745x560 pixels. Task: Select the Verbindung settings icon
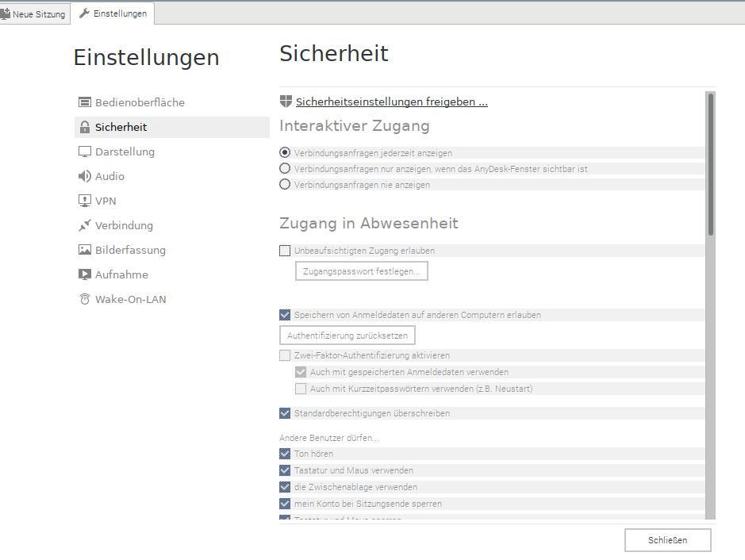tap(84, 225)
